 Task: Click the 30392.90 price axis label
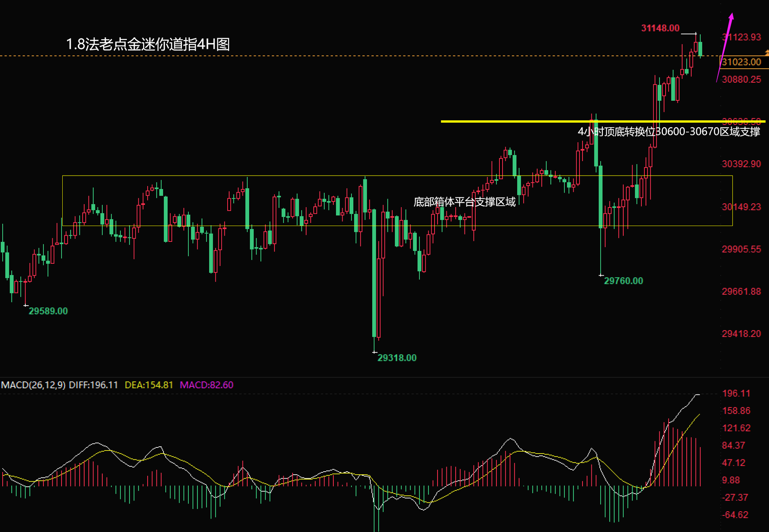pos(741,164)
